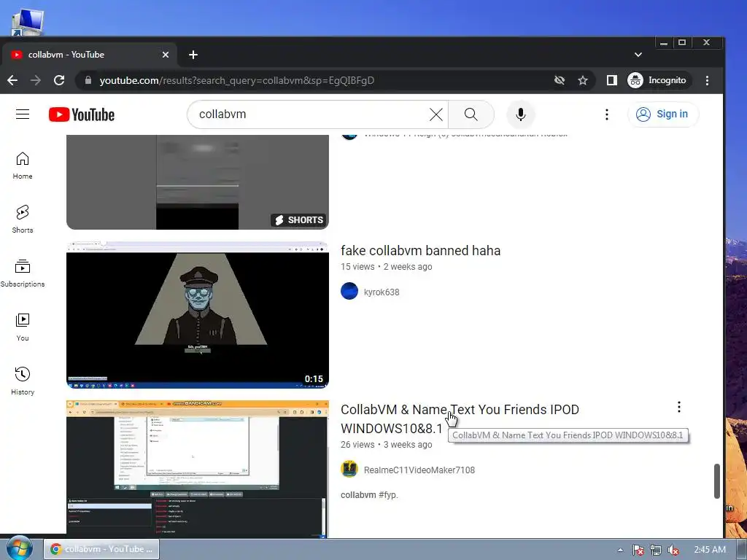The height and width of the screenshot is (560, 747).
Task: Open the CollabVM & Name Text You Friends title
Action: coord(460,419)
